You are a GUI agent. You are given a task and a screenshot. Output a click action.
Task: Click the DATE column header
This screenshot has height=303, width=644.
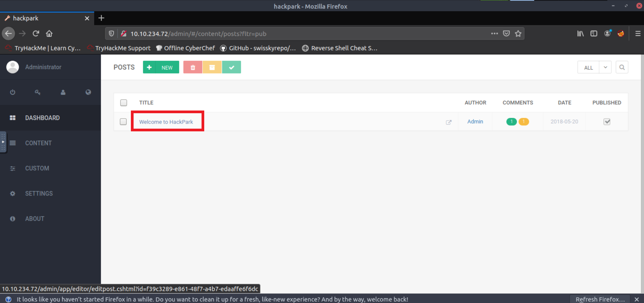[565, 103]
